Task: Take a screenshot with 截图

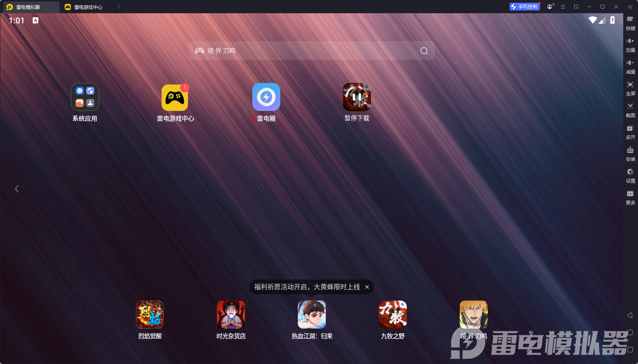Action: (630, 111)
